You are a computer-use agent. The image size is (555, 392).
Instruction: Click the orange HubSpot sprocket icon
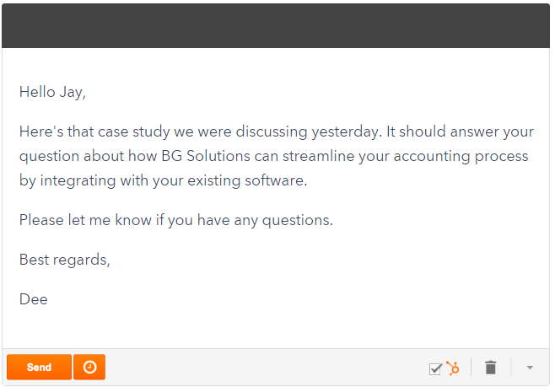click(453, 368)
